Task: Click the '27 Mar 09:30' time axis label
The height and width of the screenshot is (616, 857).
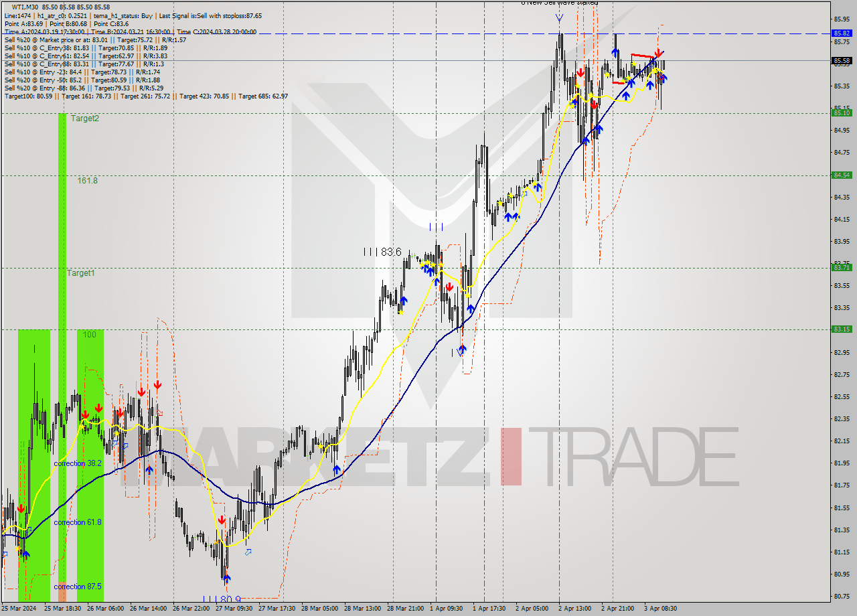Action: (x=234, y=609)
